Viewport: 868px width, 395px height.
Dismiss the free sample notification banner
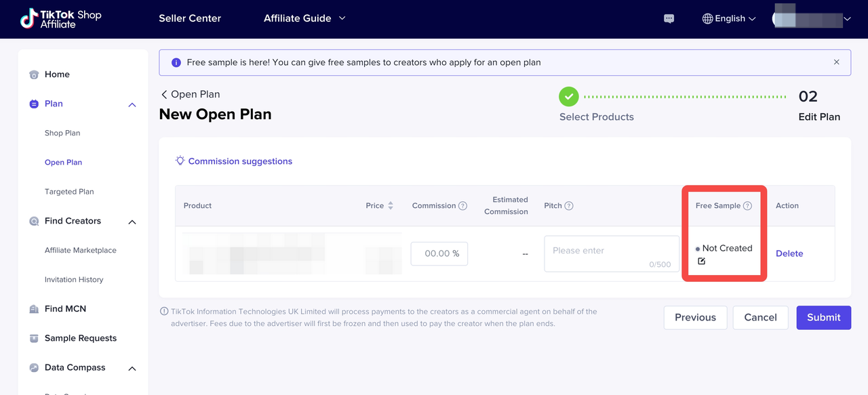(836, 62)
